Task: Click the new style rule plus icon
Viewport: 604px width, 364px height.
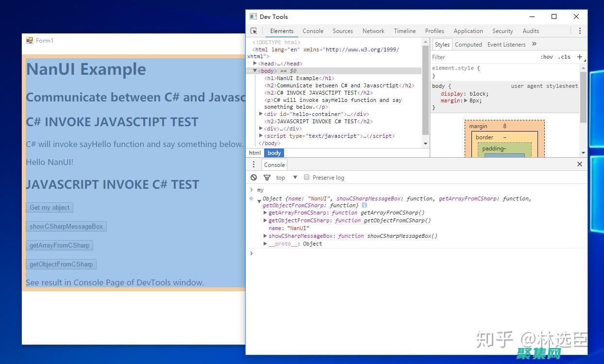Action: 579,57
